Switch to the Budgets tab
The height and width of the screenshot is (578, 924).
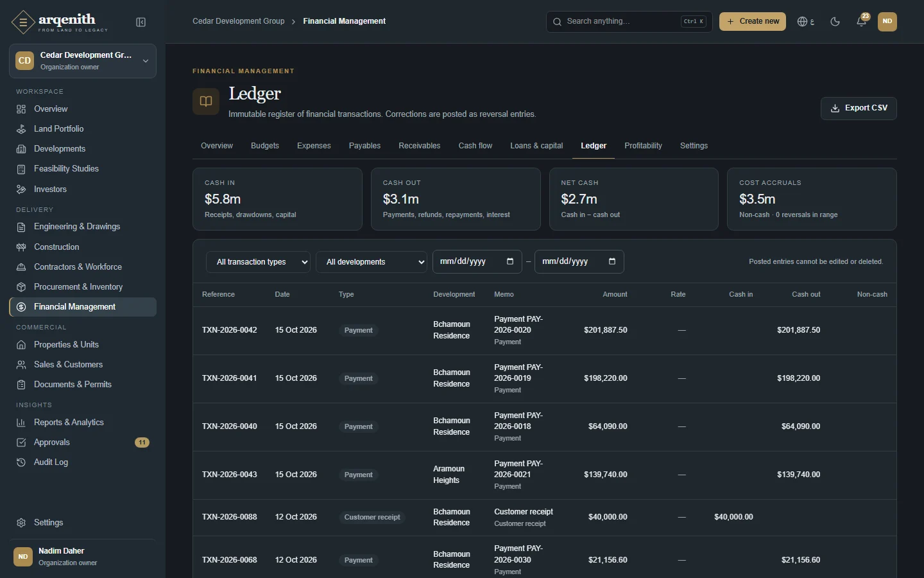[x=265, y=146]
